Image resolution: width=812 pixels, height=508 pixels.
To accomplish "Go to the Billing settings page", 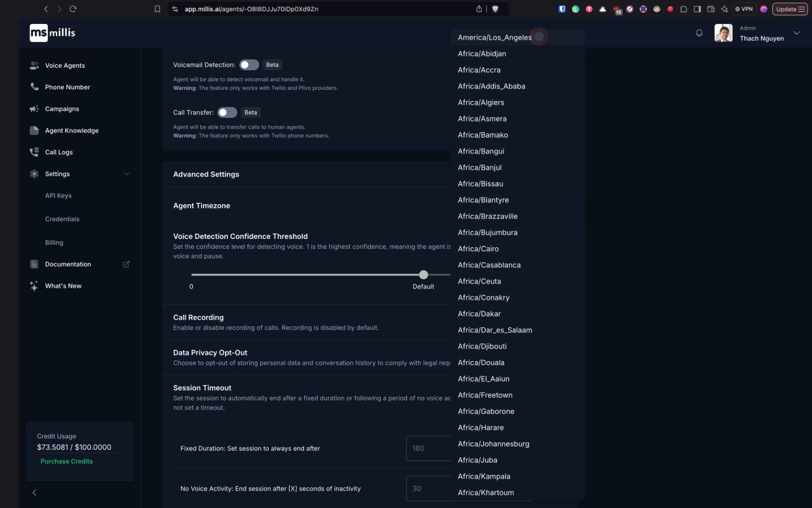I will [54, 242].
